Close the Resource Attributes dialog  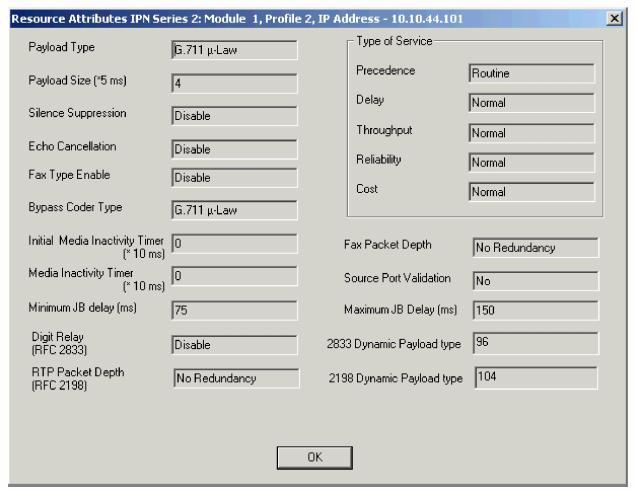[612, 21]
